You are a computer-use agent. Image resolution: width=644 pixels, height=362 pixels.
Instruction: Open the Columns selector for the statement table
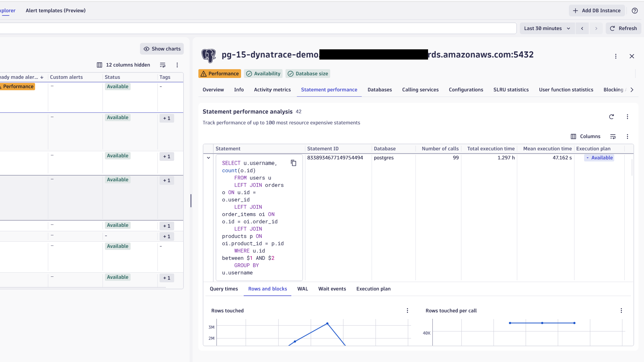(586, 136)
